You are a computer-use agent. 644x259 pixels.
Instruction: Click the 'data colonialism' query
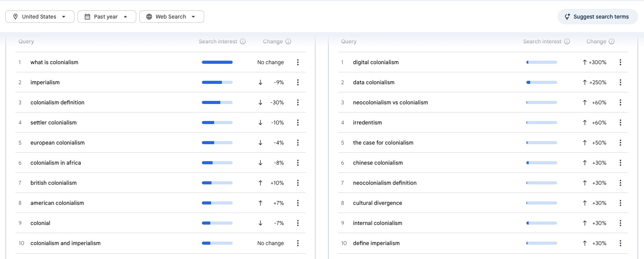tap(374, 82)
